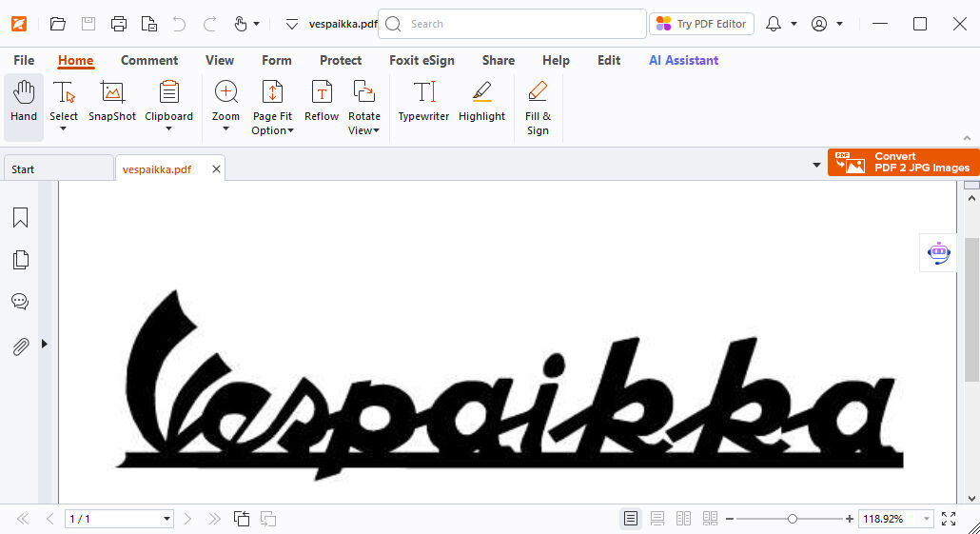The image size is (980, 534).
Task: Click the create PDF from clipboard icon
Action: click(x=148, y=24)
